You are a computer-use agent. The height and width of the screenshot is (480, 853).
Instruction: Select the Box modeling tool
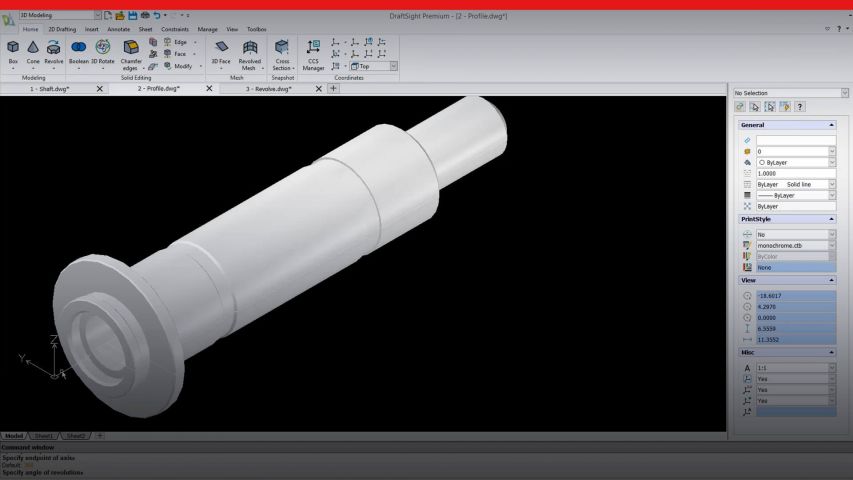(13, 52)
